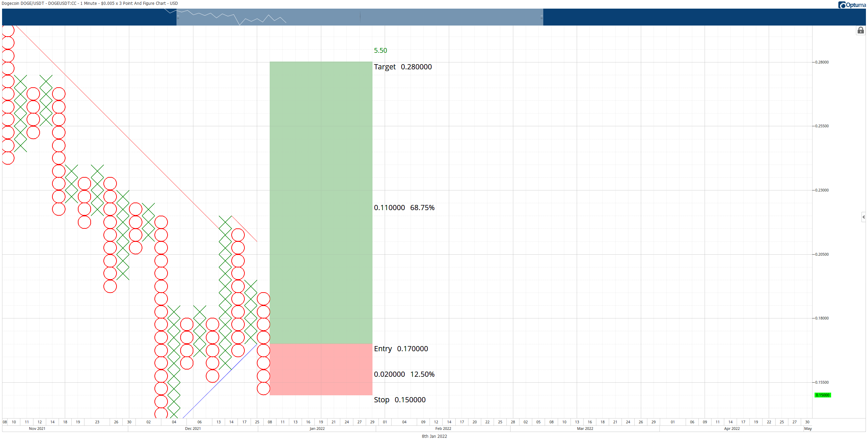Select the green profit target zone

point(321,203)
